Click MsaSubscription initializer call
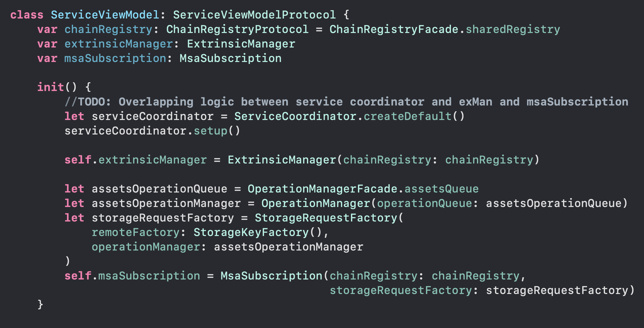Image resolution: width=644 pixels, height=328 pixels. pos(271,276)
